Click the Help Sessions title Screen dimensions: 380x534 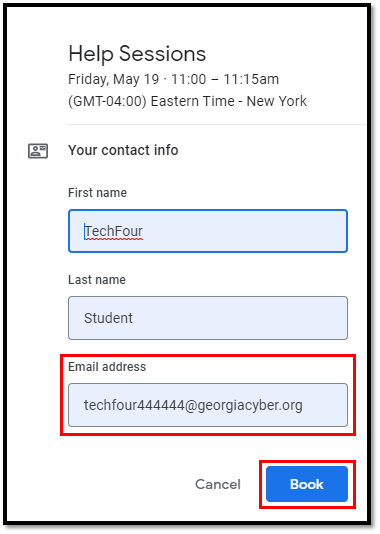click(137, 54)
